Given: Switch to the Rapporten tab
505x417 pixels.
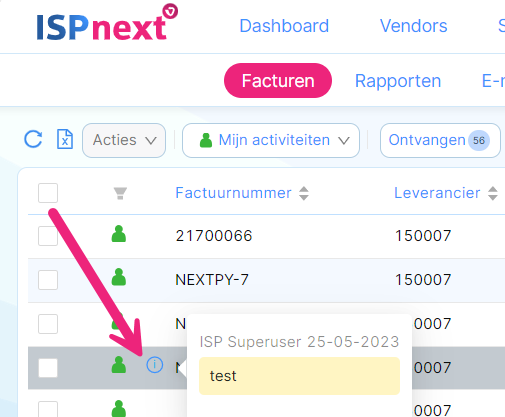Looking at the screenshot, I should click(x=398, y=81).
